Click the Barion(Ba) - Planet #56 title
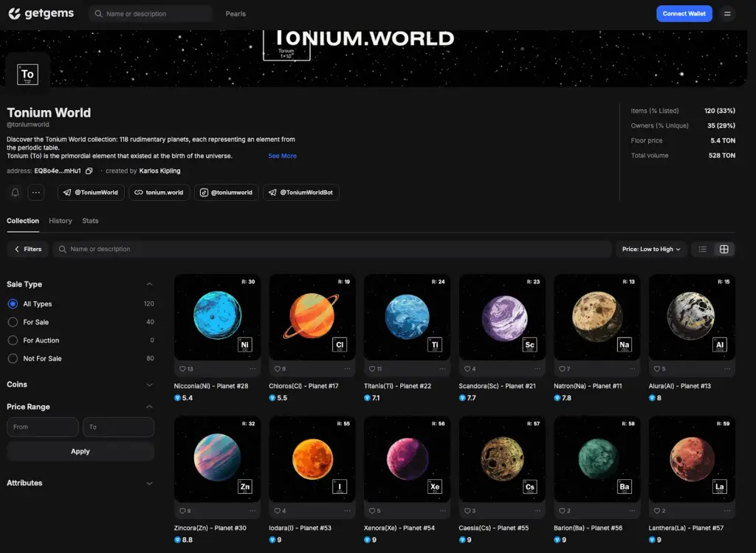 (x=588, y=528)
